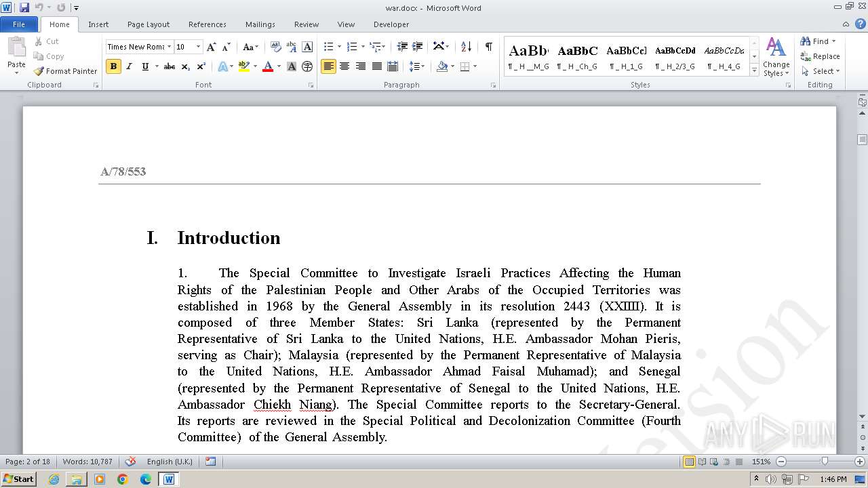The height and width of the screenshot is (488, 868).
Task: Click the Clear Formatting icon
Action: pyautogui.click(x=275, y=47)
